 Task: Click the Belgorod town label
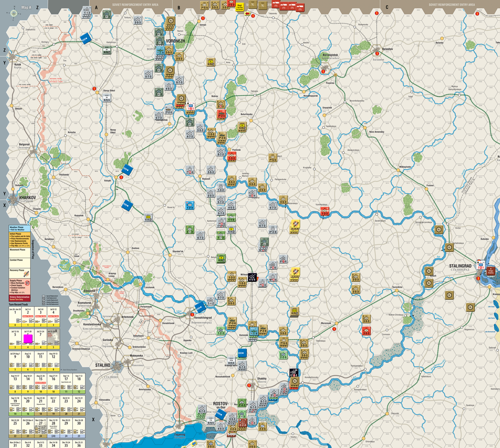click(24, 144)
